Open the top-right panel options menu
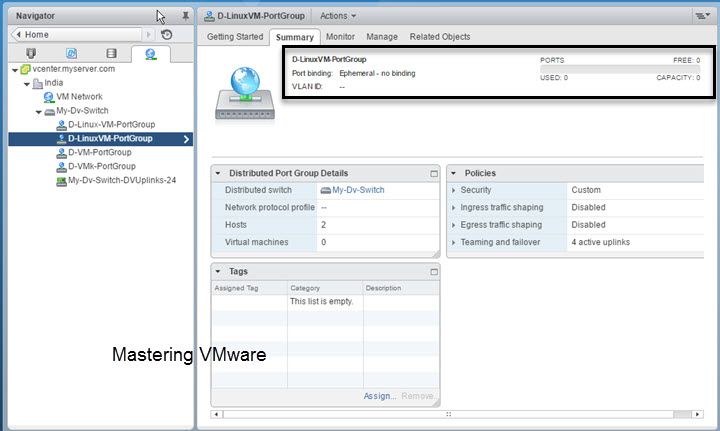720x431 pixels. pyautogui.click(x=702, y=16)
